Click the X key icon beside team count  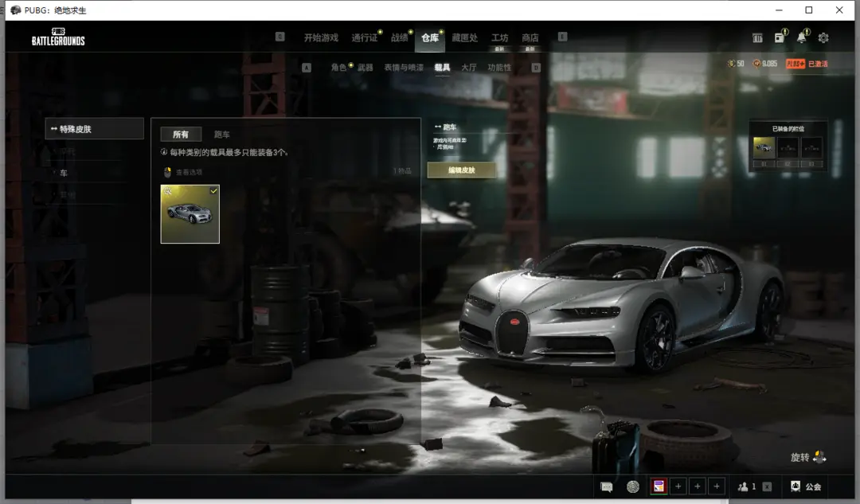click(x=768, y=486)
